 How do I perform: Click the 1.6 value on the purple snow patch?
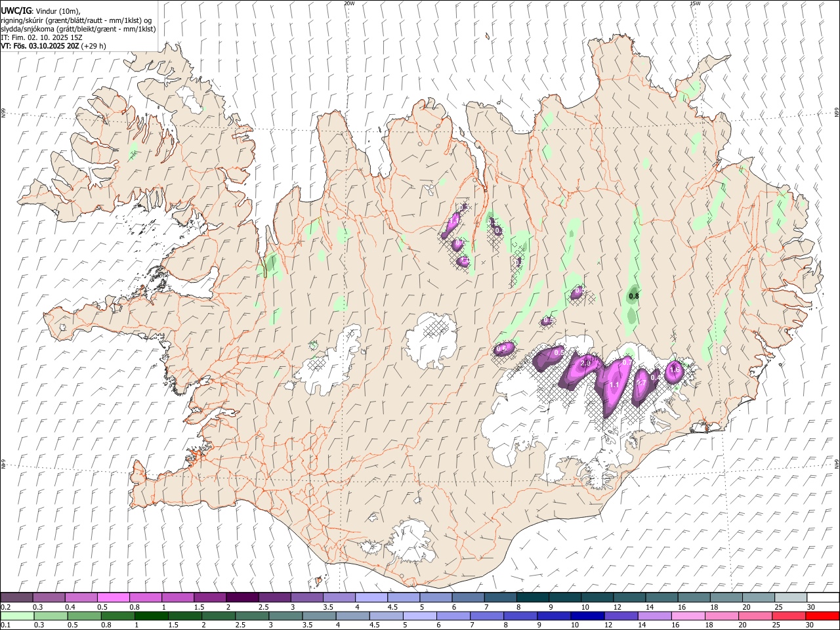[674, 370]
